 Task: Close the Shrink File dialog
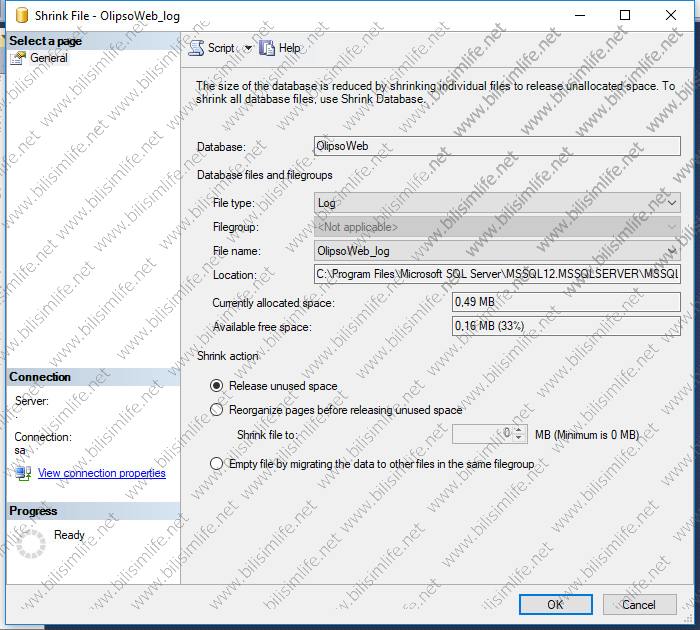point(671,15)
